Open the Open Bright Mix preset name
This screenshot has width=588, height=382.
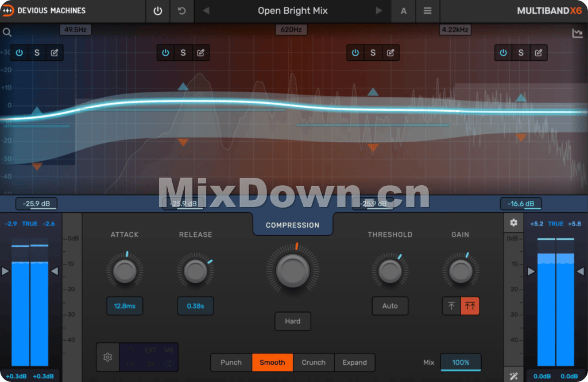coord(292,11)
